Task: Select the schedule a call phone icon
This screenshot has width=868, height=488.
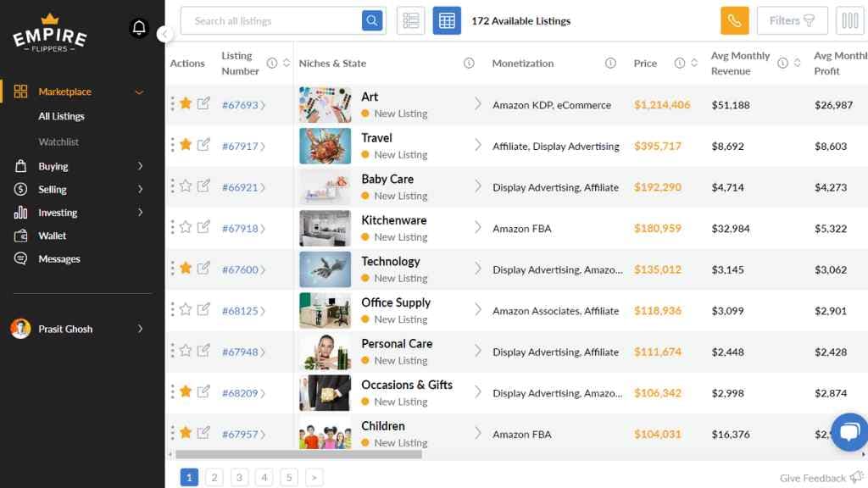Action: click(x=734, y=20)
